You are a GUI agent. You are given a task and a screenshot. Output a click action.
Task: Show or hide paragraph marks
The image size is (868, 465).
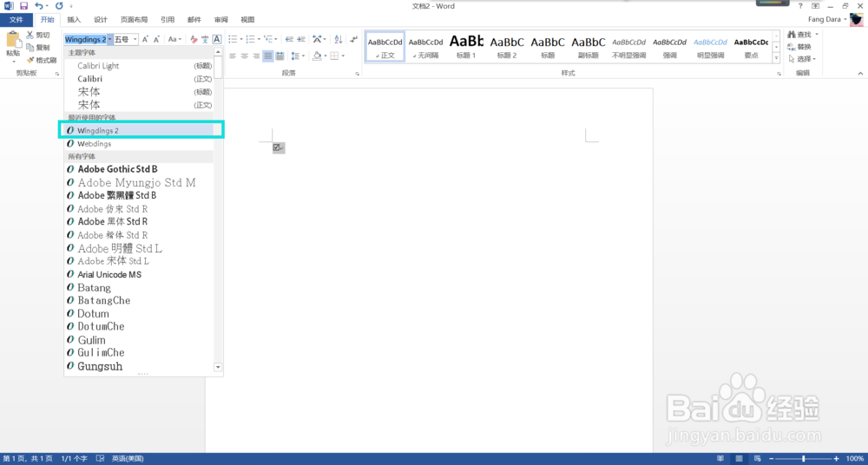tap(354, 39)
